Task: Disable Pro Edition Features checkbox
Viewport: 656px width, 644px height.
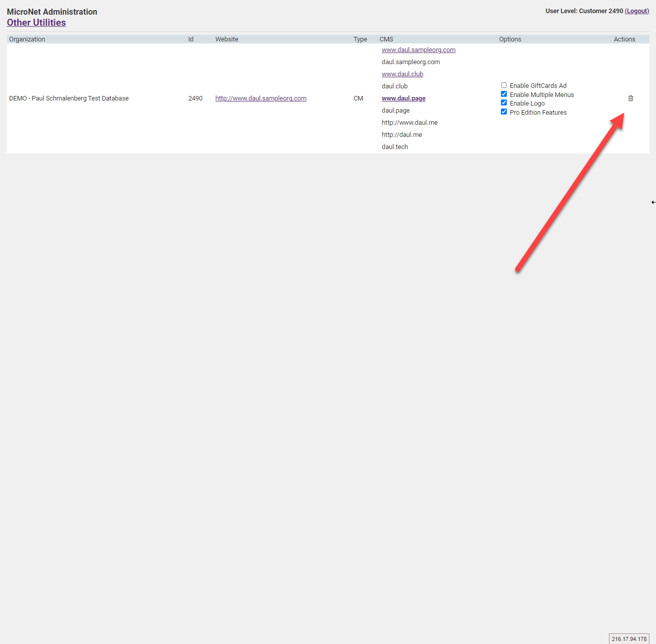Action: [503, 112]
